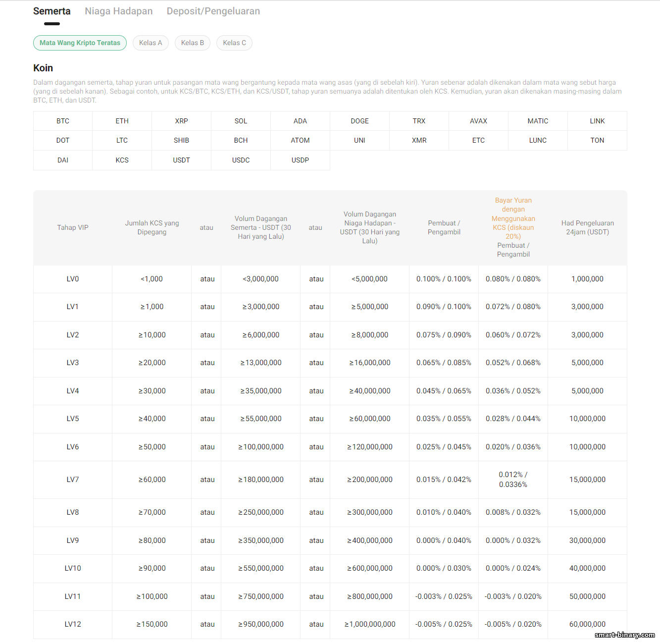Click the LTC coin cell
Image resolution: width=660 pixels, height=644 pixels.
point(122,141)
